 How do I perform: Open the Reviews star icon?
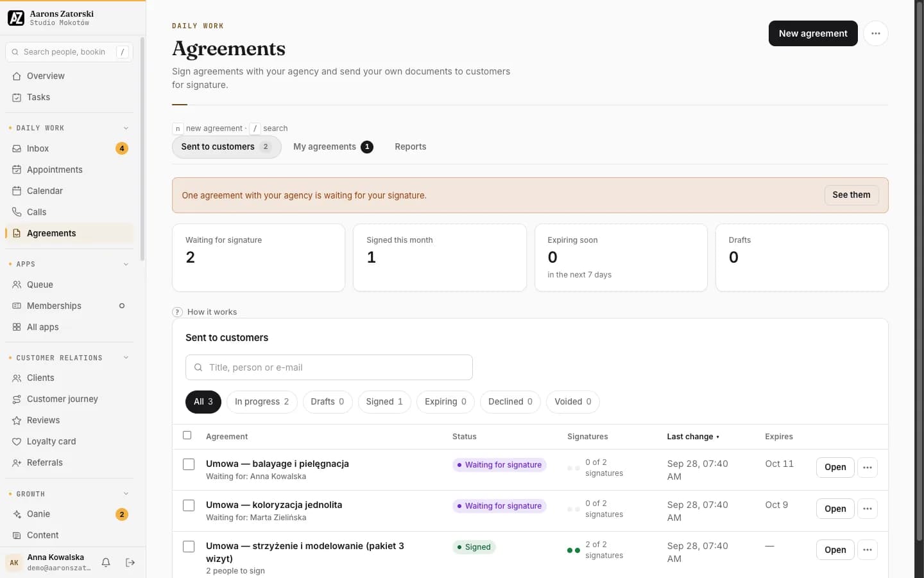[17, 421]
